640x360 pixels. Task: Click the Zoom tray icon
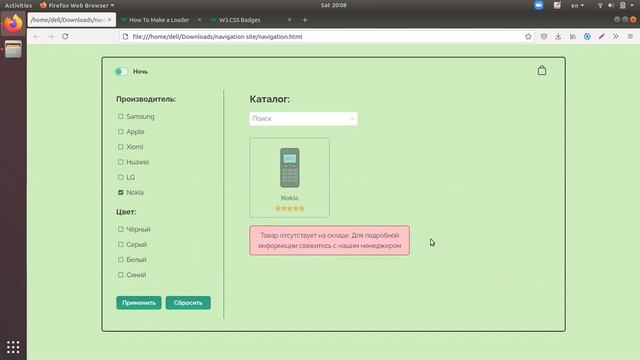point(539,5)
